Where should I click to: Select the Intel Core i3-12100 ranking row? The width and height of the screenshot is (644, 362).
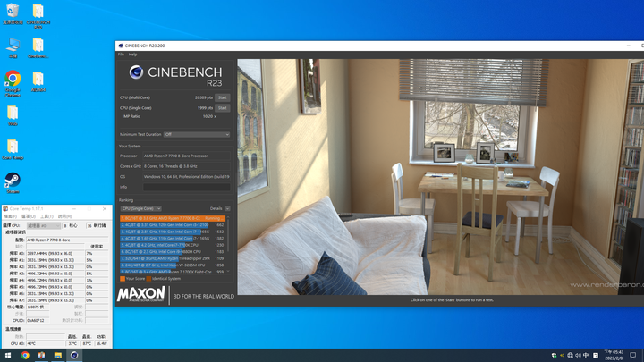click(x=173, y=225)
